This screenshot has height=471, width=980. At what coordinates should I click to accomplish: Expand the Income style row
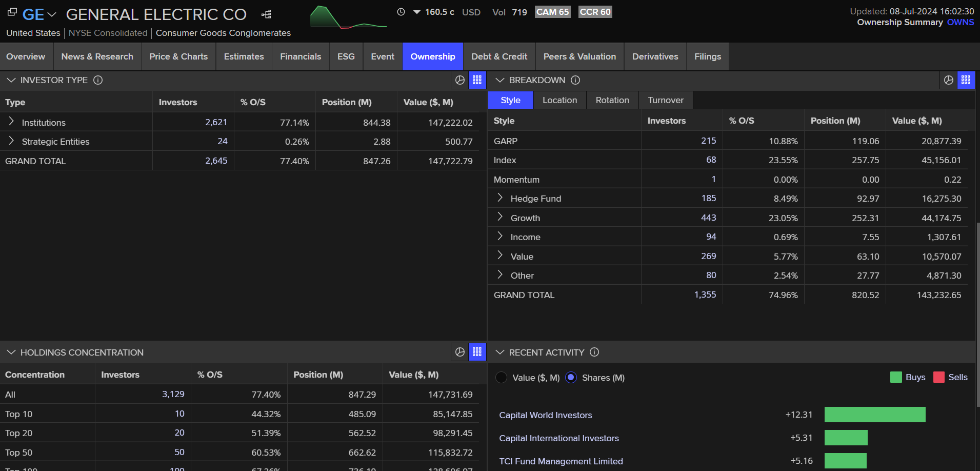tap(500, 236)
